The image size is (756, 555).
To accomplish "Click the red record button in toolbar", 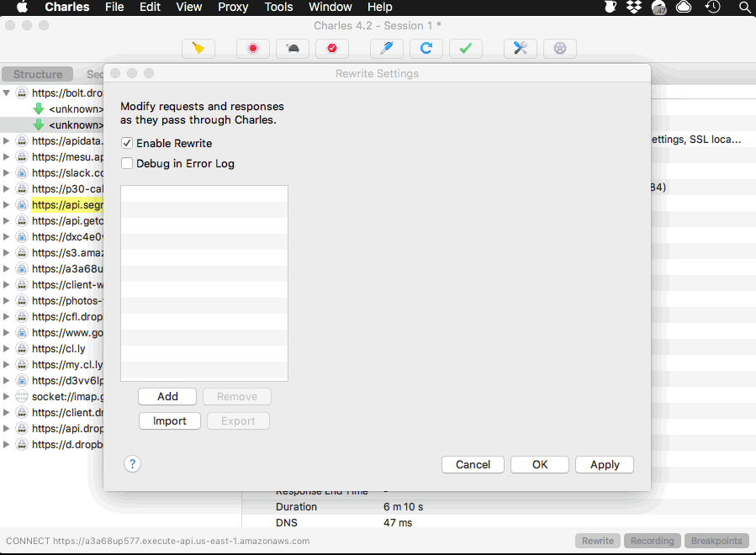I will 252,49.
